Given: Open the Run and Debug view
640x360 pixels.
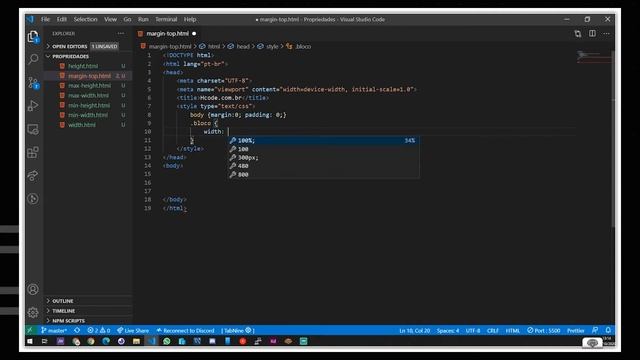Looking at the screenshot, I should coord(33,106).
